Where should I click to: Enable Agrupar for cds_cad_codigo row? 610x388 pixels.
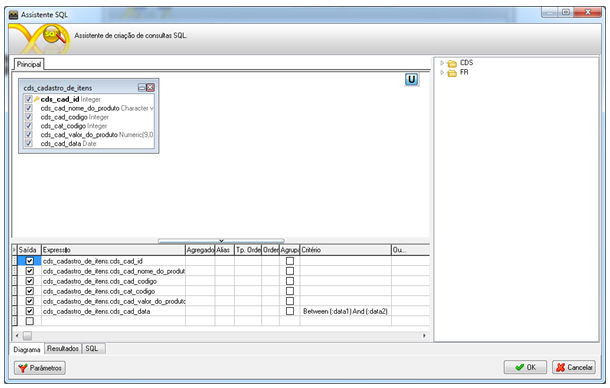point(290,281)
